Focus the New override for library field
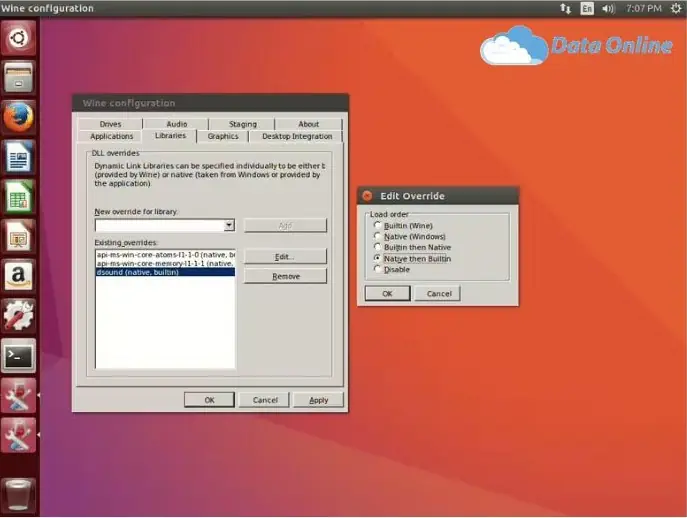The image size is (687, 518). pyautogui.click(x=160, y=225)
